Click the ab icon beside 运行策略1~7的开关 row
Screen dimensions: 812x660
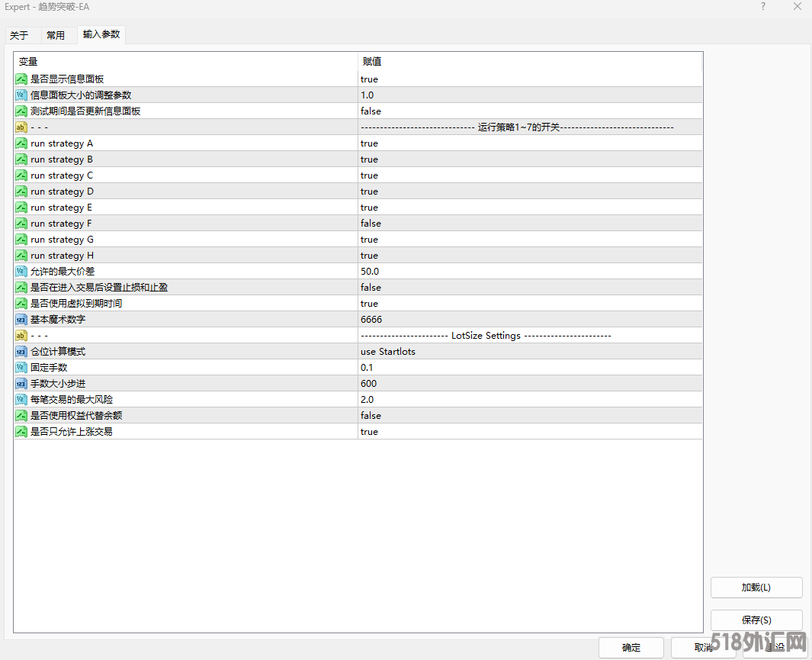tap(21, 127)
